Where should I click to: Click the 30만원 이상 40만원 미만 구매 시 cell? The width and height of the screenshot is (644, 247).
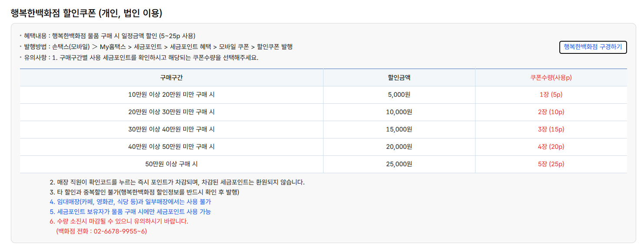point(172,129)
